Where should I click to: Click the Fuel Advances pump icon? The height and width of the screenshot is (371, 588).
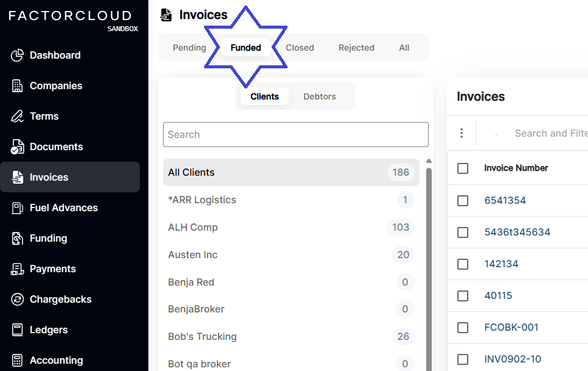click(x=17, y=207)
